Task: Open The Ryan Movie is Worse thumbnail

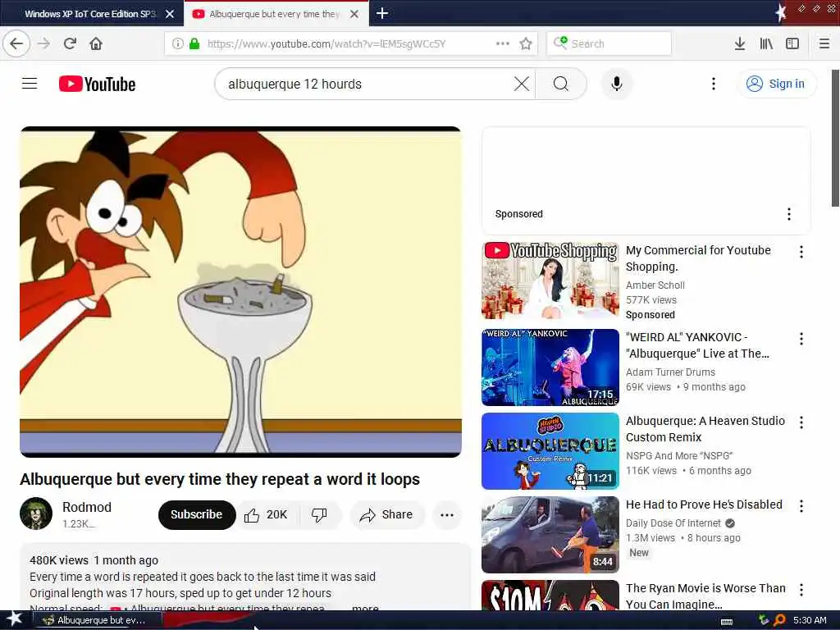Action: [550, 596]
